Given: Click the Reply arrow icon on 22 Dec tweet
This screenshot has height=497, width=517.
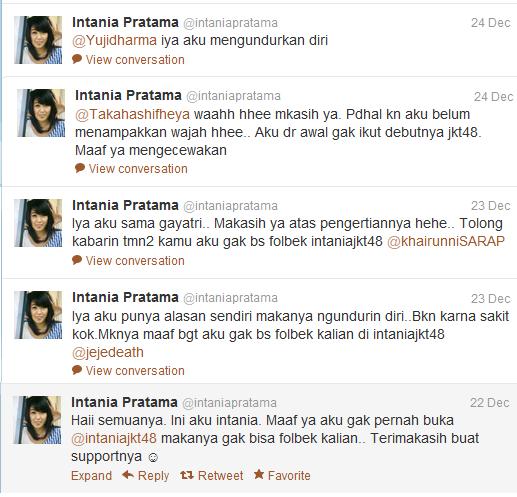Looking at the screenshot, I should pos(128,474).
